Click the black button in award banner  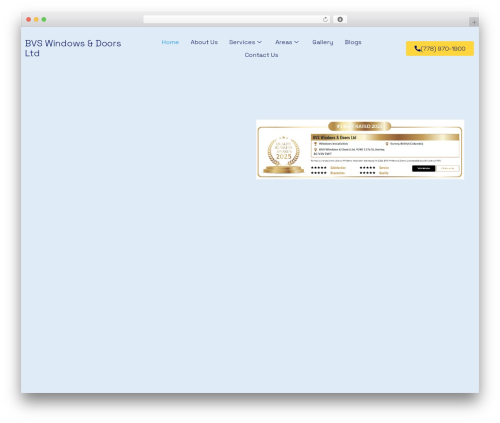[x=423, y=168]
